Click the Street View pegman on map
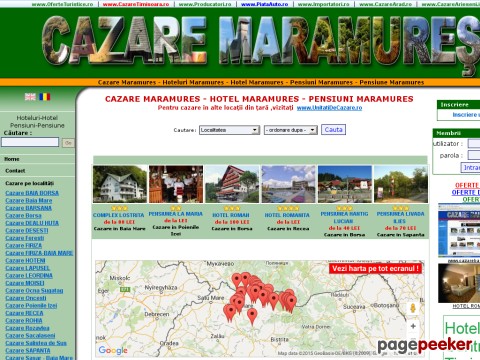This screenshot has height=360, width=480. coord(413,308)
